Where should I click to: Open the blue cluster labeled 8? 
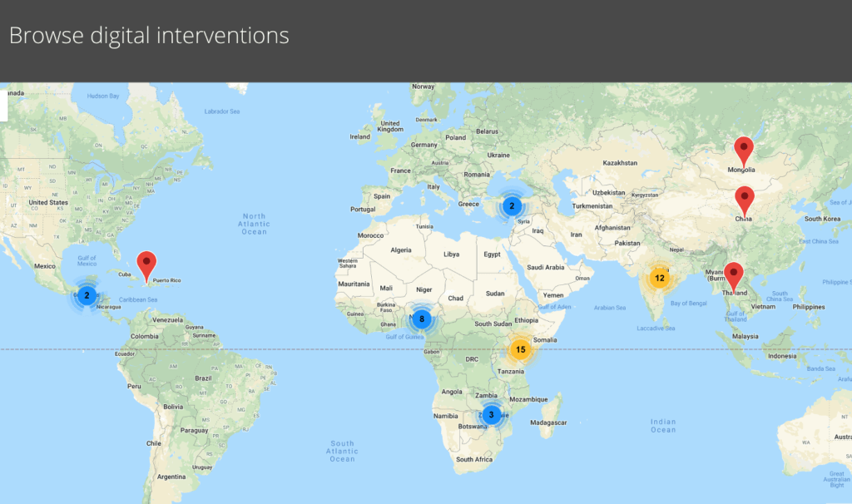(x=422, y=319)
